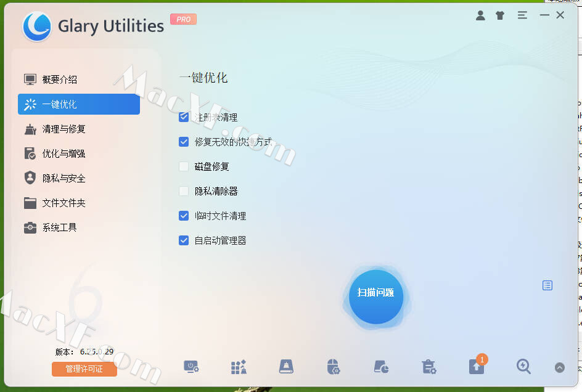
Task: Click the list view icon near scan button
Action: [547, 285]
